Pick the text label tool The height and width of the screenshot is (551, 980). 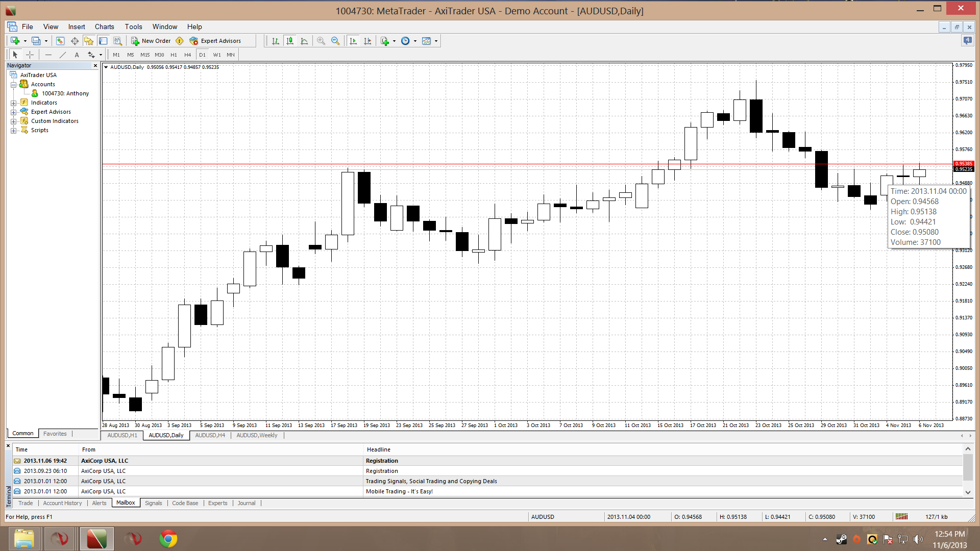(77, 55)
